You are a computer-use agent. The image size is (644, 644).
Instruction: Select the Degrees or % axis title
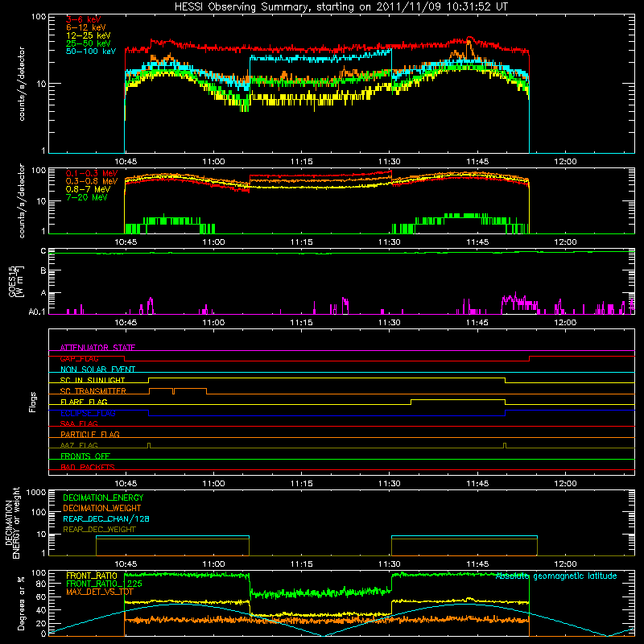point(21,604)
